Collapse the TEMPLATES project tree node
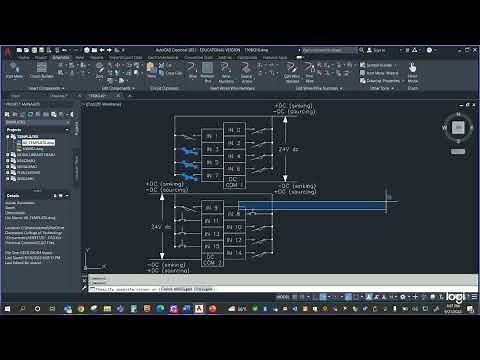This screenshot has width=480, height=360. click(x=8, y=136)
